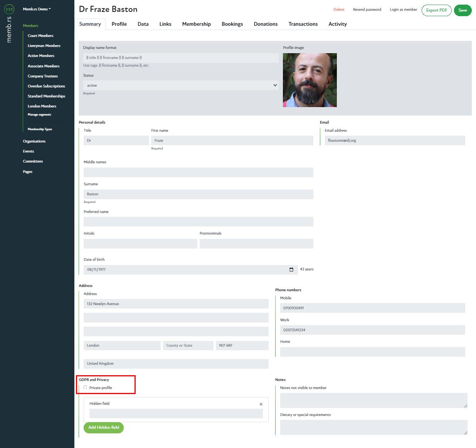
Task: Select Login as member link
Action: 403,10
